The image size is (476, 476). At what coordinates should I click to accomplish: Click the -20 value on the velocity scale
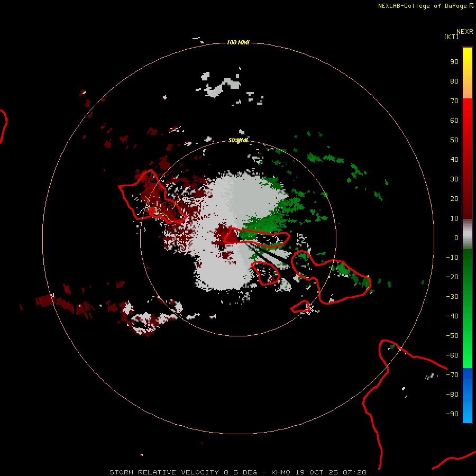(x=452, y=277)
